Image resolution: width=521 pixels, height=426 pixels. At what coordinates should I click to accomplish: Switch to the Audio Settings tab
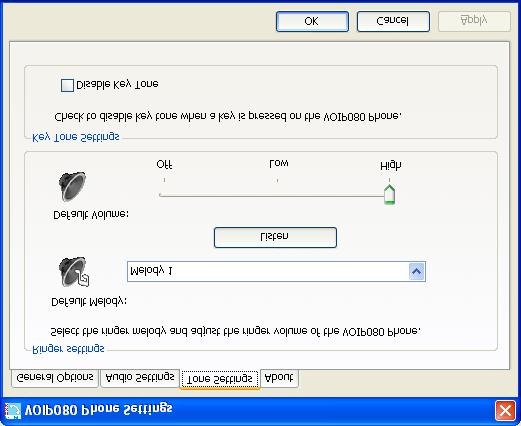(140, 378)
